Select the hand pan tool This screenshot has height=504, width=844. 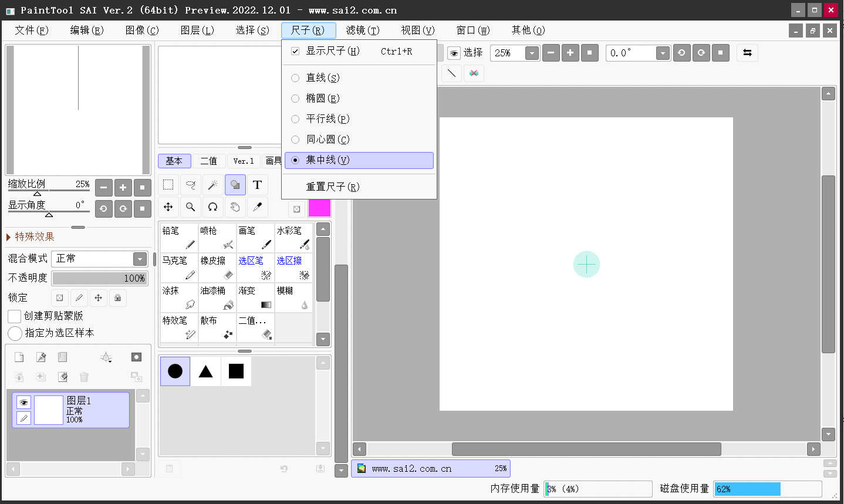point(235,207)
